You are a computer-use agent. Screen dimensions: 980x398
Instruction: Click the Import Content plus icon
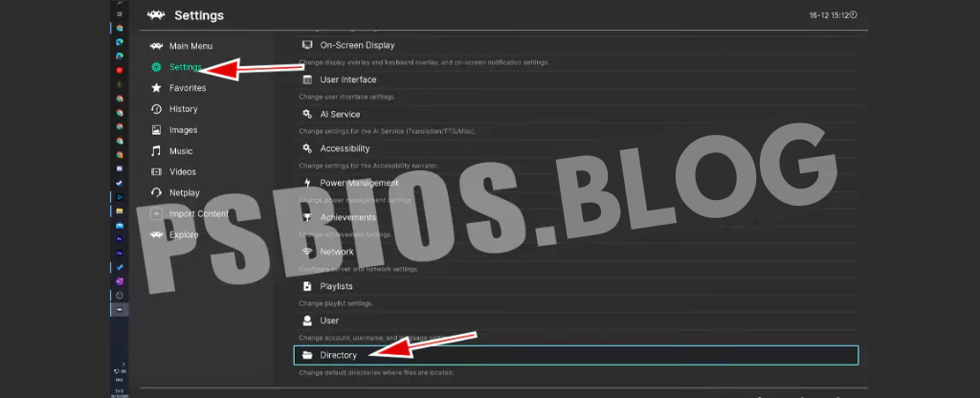pyautogui.click(x=157, y=213)
